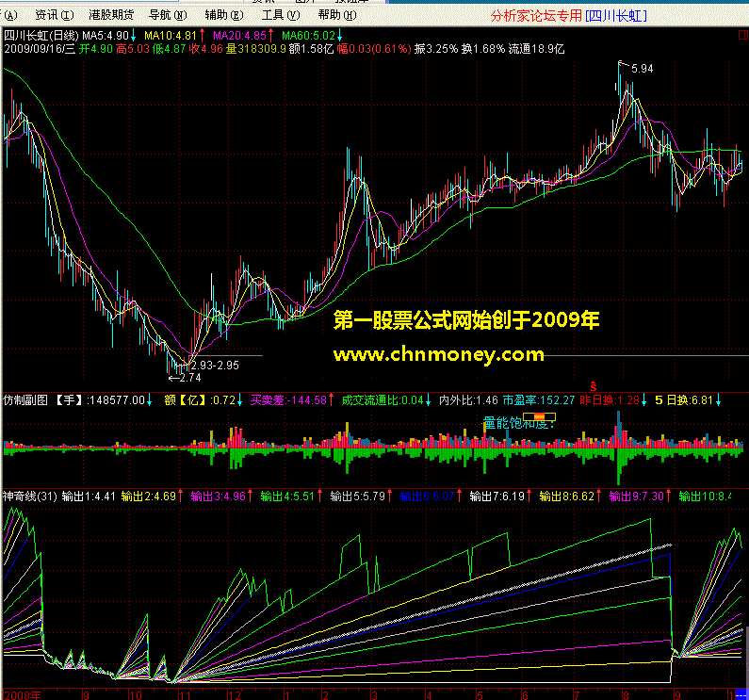Click the blue [四川长虹] stock link
The height and width of the screenshot is (700, 749).
pos(616,16)
